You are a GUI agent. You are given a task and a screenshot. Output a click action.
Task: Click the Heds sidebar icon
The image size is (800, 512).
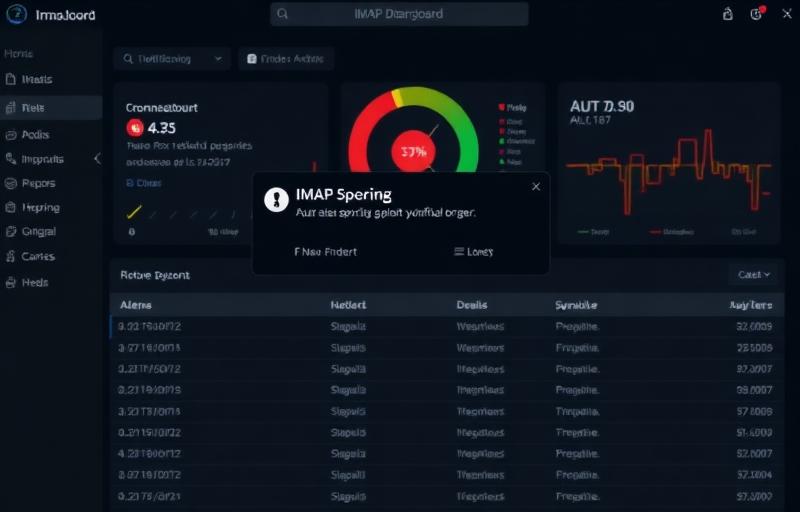pos(11,283)
